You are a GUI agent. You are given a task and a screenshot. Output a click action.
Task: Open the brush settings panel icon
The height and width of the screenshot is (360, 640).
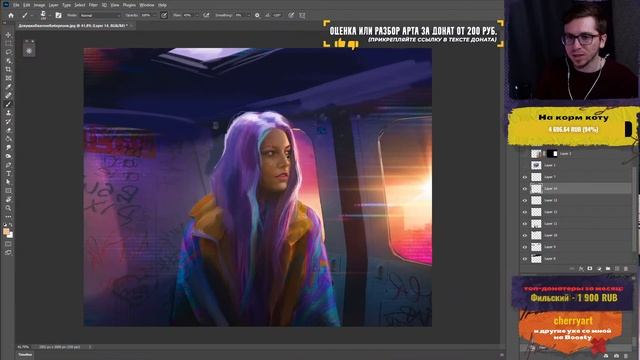58,16
